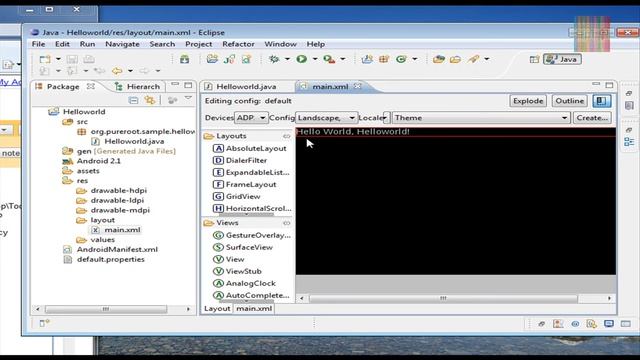
Task: Open the Devices ADP dropdown
Action: 251,118
